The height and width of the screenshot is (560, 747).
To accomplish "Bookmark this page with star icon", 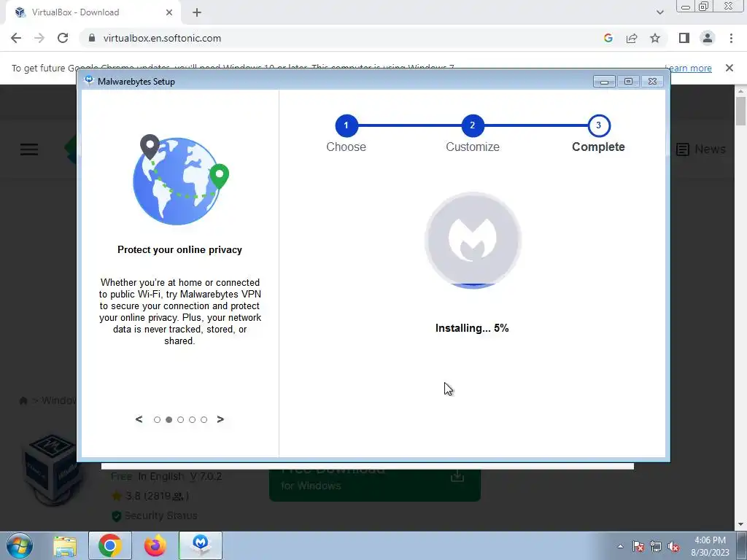I will 655,38.
